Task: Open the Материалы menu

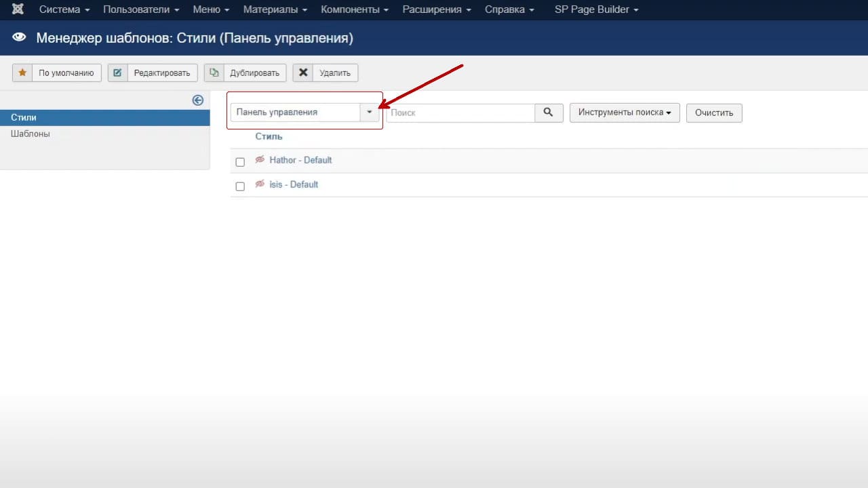Action: (x=275, y=9)
